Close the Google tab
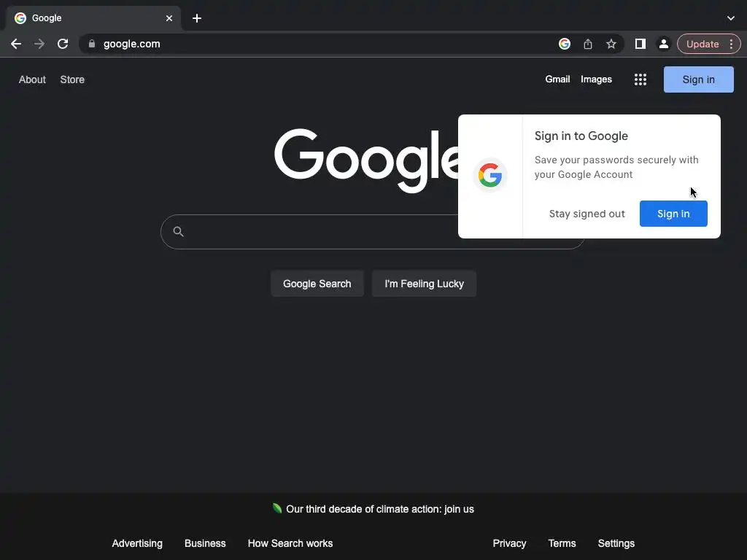This screenshot has height=560, width=747. [x=169, y=18]
